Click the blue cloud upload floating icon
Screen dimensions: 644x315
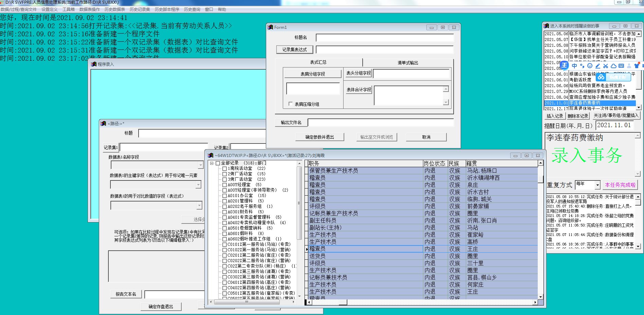[601, 77]
